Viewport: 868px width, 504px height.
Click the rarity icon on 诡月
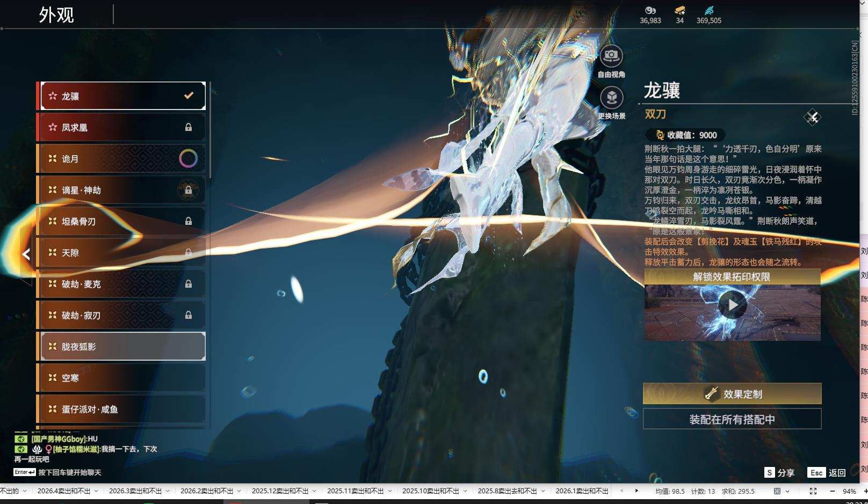(53, 158)
